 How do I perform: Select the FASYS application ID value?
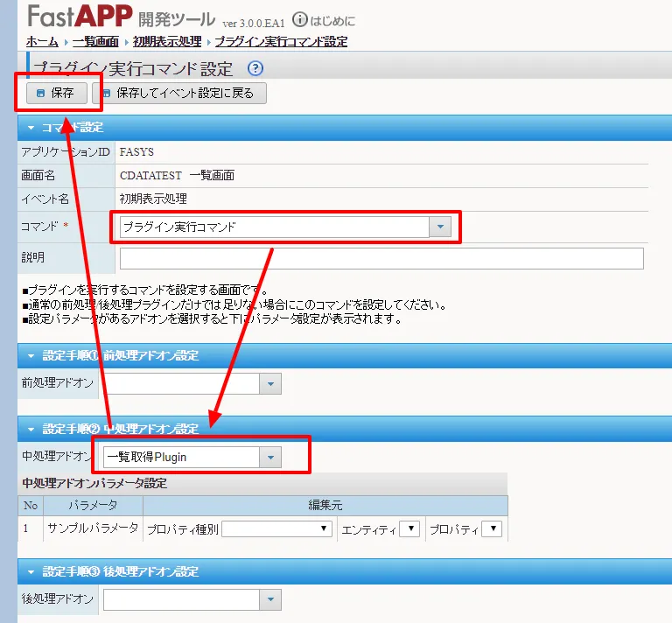(136, 152)
